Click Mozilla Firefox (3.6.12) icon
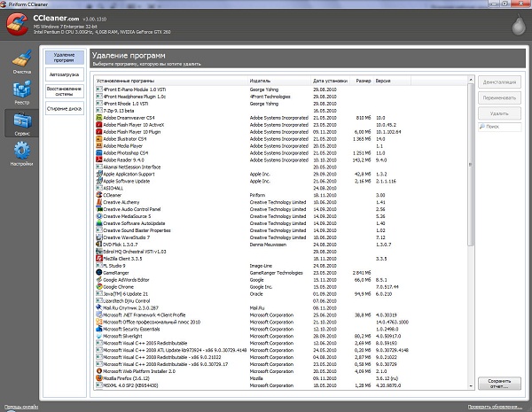The height and width of the screenshot is (412, 532). (98, 378)
